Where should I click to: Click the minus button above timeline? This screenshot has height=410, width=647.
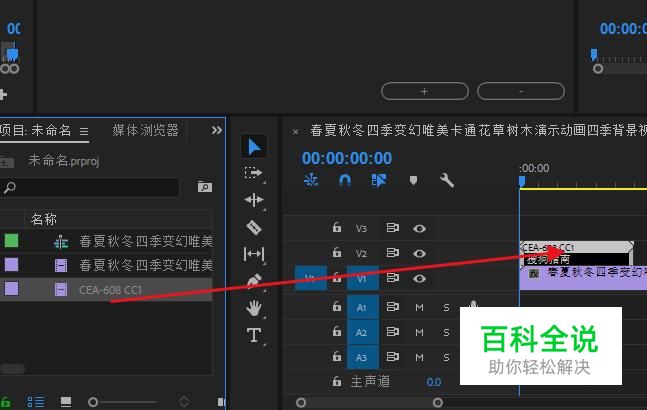tap(521, 91)
